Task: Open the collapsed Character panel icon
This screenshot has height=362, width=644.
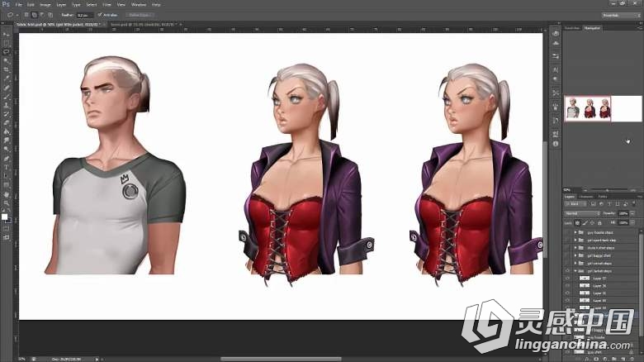Action: (x=556, y=70)
